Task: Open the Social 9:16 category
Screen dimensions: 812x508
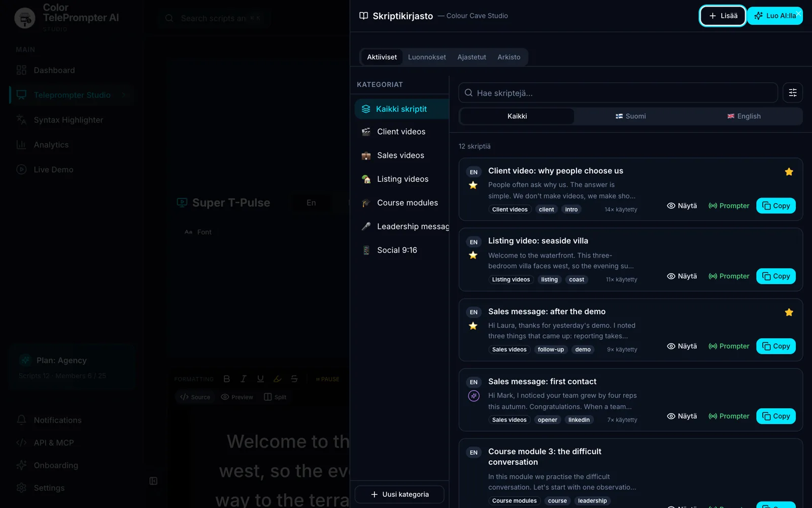Action: pyautogui.click(x=401, y=250)
